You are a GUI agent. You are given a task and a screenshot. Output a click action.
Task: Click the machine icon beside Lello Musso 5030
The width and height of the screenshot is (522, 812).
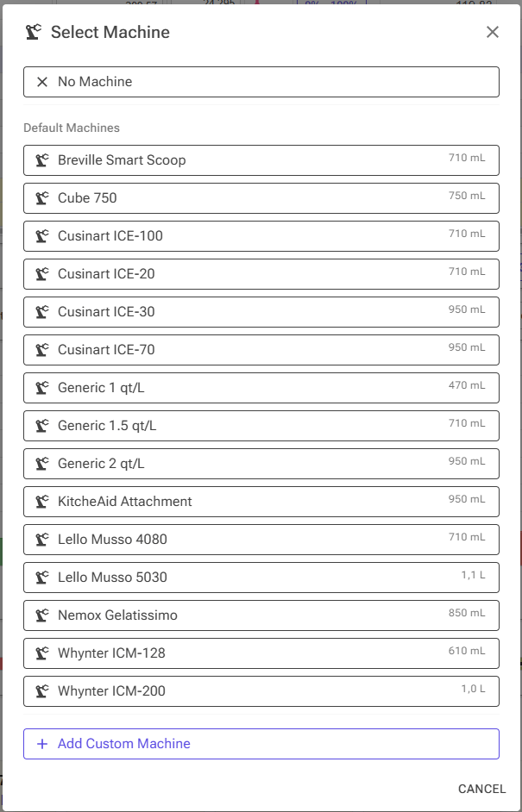click(x=42, y=578)
